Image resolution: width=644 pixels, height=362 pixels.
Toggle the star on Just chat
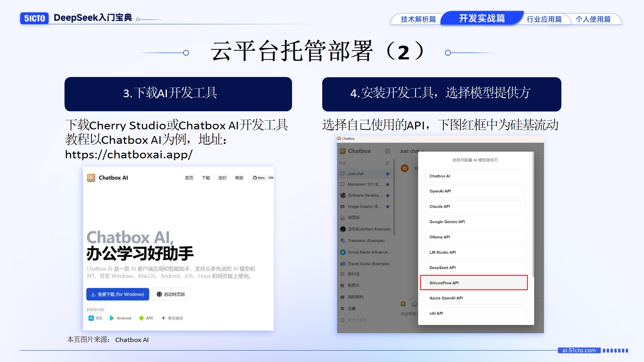pos(387,174)
